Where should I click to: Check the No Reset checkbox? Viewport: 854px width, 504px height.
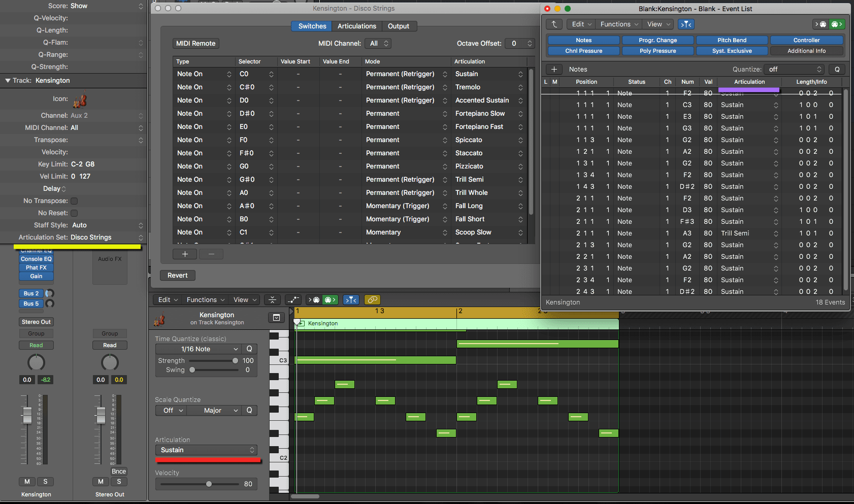74,213
